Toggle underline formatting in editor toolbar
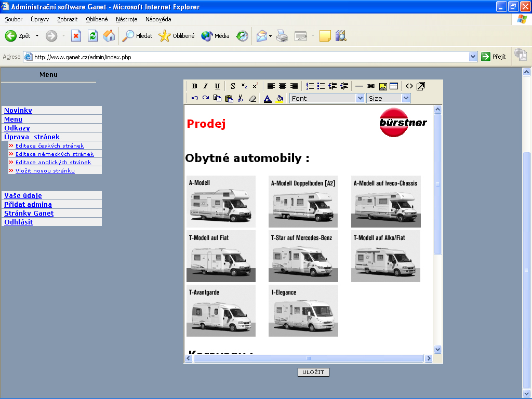 point(217,86)
